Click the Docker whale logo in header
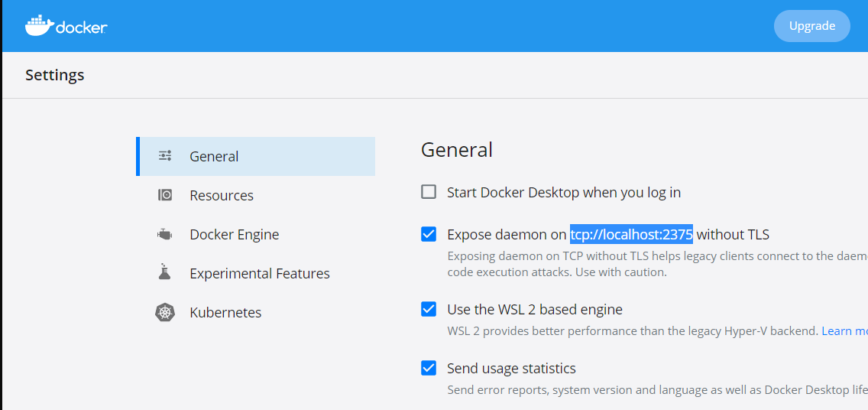The image size is (868, 410). click(39, 25)
